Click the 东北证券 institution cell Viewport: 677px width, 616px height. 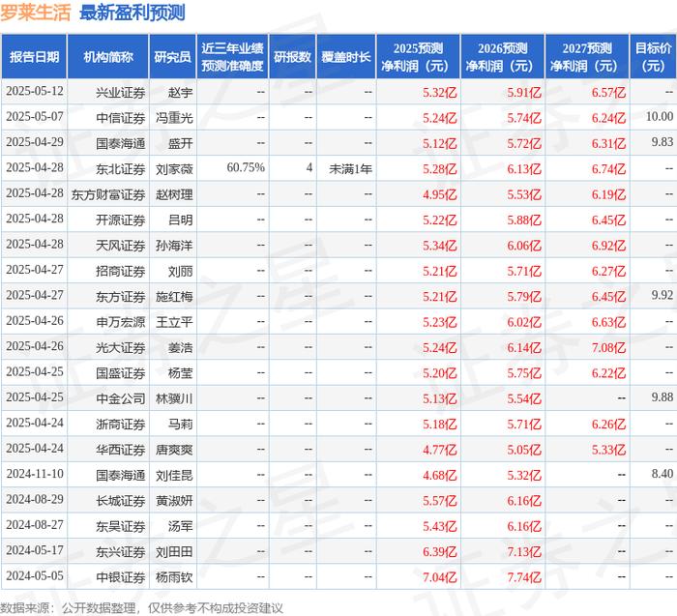pyautogui.click(x=121, y=169)
